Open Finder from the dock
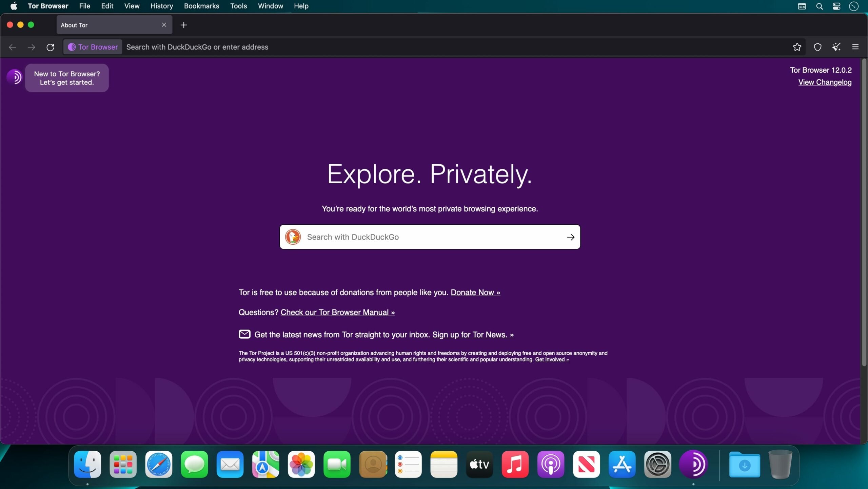This screenshot has width=868, height=489. click(x=87, y=464)
